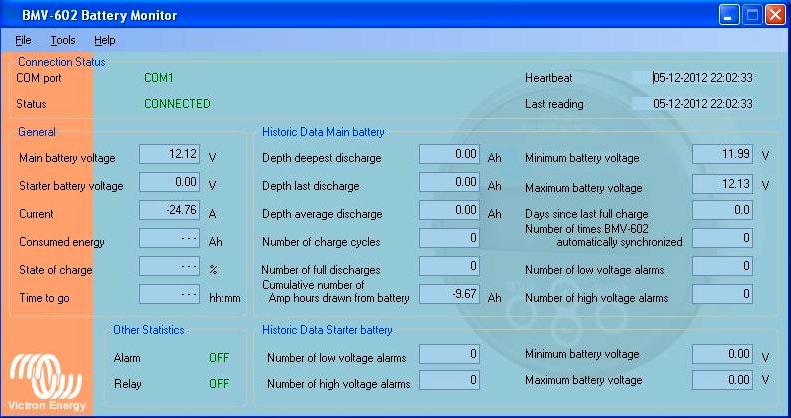Click the cumulative Amp hours drawn field -9.67
This screenshot has width=791, height=418.
449,294
